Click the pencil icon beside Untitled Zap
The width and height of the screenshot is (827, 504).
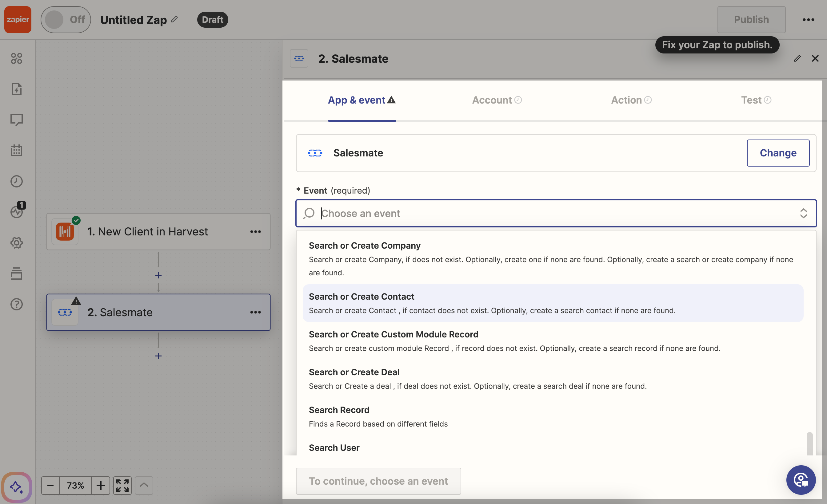pos(174,19)
